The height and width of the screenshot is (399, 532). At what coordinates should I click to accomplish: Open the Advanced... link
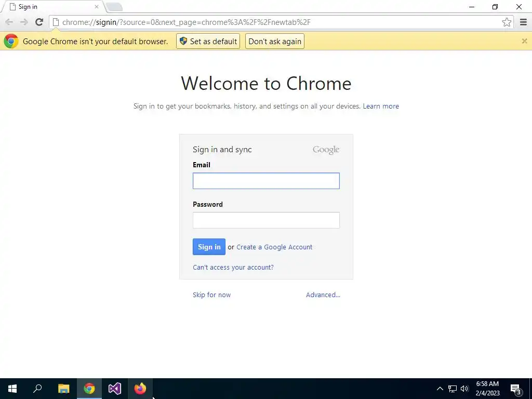coord(323,295)
